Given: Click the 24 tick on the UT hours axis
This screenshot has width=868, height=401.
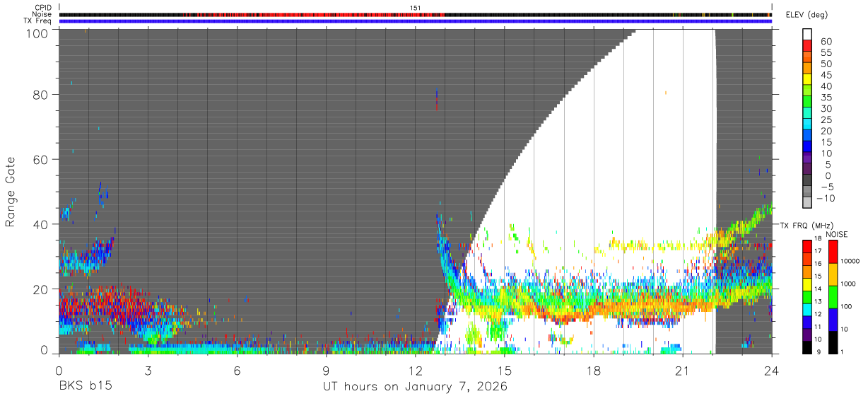Looking at the screenshot, I should tap(771, 371).
